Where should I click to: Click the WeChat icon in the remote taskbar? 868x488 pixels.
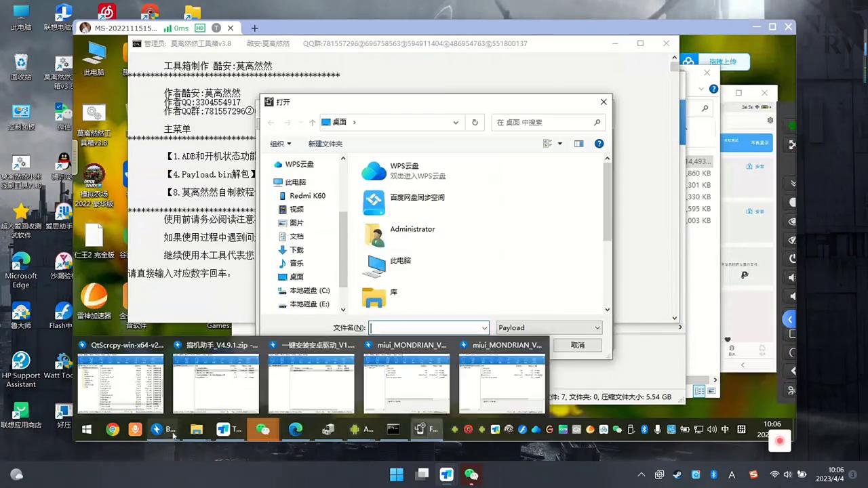pyautogui.click(x=262, y=429)
